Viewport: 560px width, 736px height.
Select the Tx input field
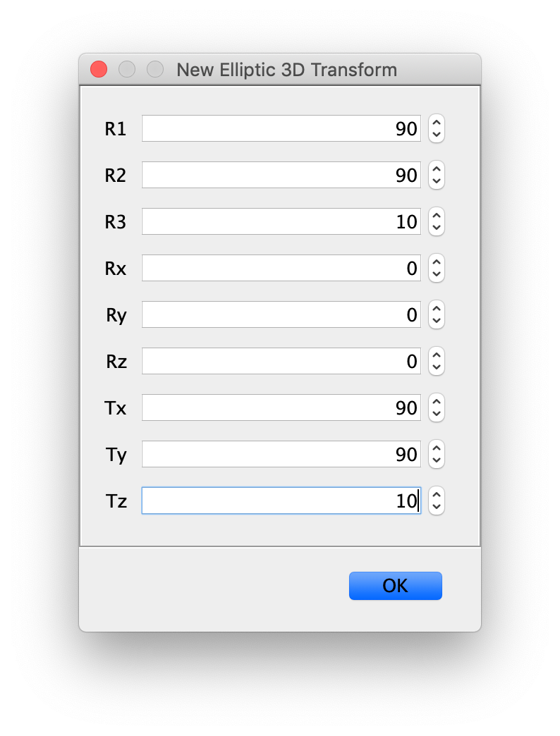[281, 407]
